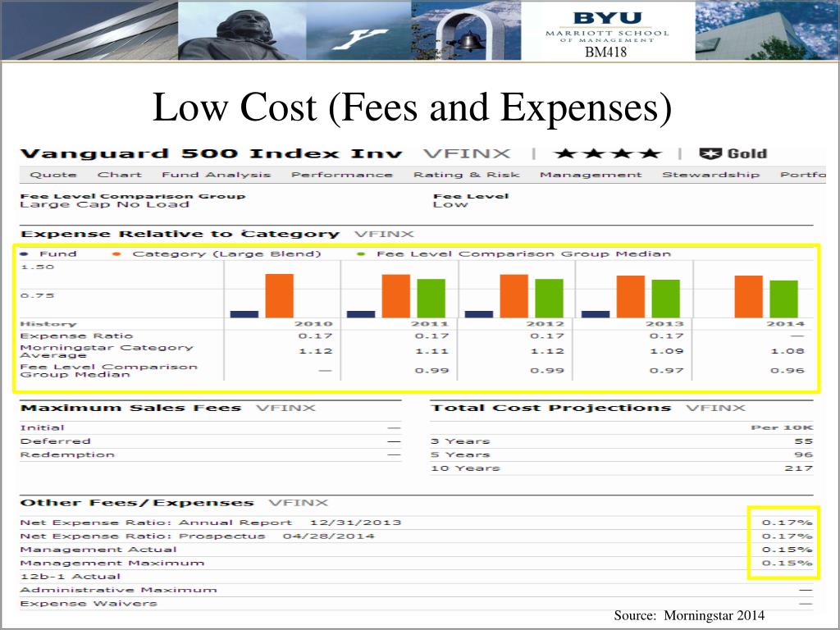Click the green Comparison Group legend dot
Screen dimensions: 840x630
pyautogui.click(x=361, y=254)
